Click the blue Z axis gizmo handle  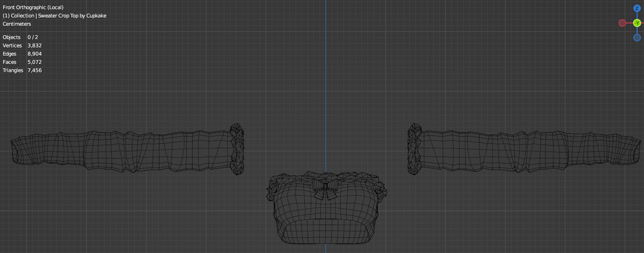637,8
